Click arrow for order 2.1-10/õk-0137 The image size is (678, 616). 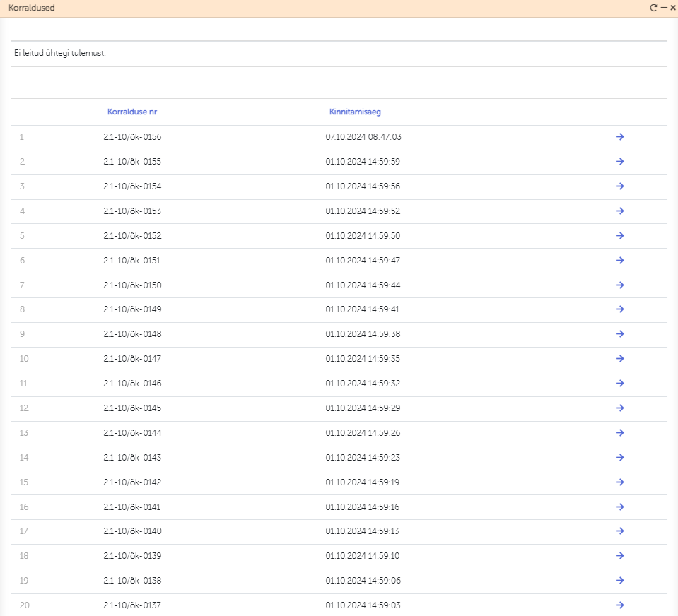pyautogui.click(x=620, y=605)
